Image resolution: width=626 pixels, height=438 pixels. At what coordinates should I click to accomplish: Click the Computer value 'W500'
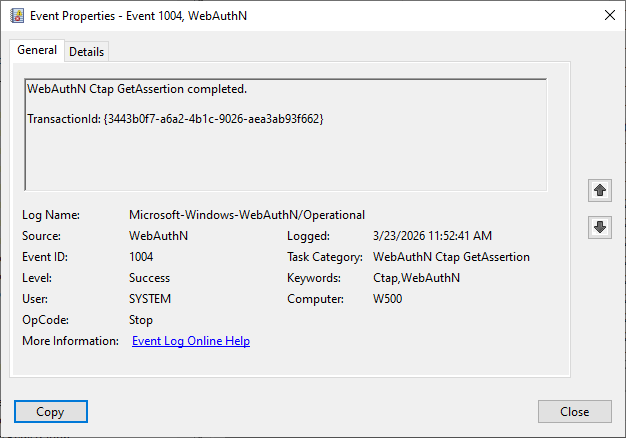tap(387, 299)
